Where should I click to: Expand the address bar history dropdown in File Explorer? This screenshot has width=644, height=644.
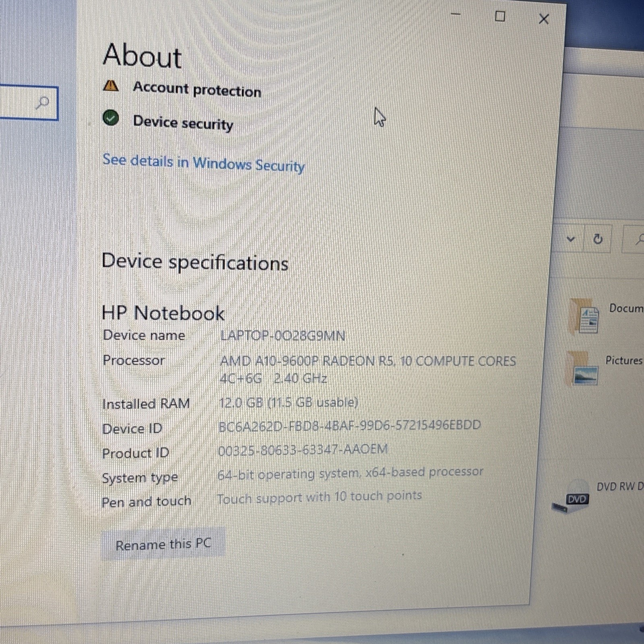tap(570, 239)
